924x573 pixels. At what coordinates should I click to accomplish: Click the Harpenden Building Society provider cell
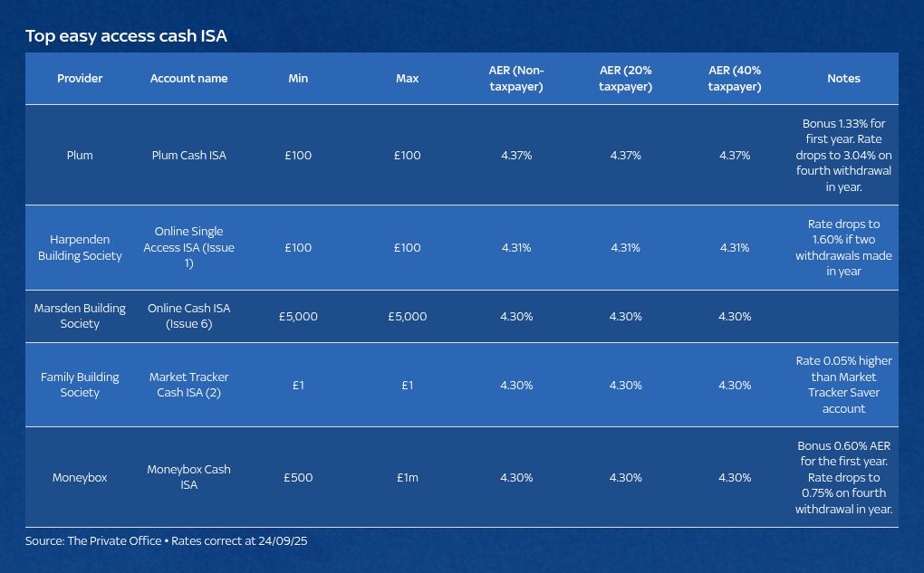[x=80, y=248]
